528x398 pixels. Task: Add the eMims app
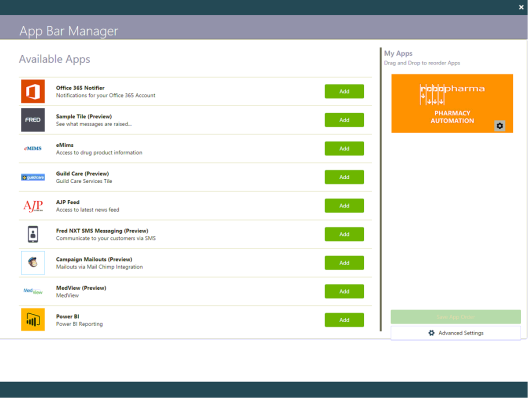[344, 148]
